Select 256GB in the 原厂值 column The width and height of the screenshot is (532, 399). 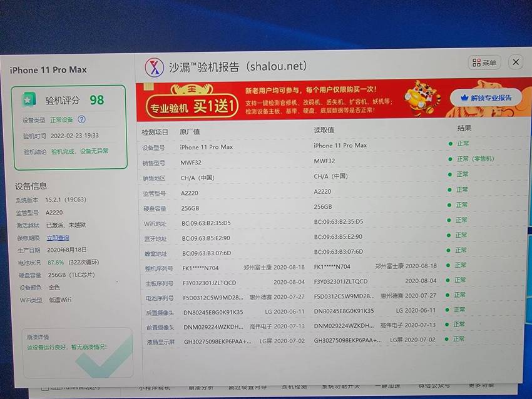190,208
